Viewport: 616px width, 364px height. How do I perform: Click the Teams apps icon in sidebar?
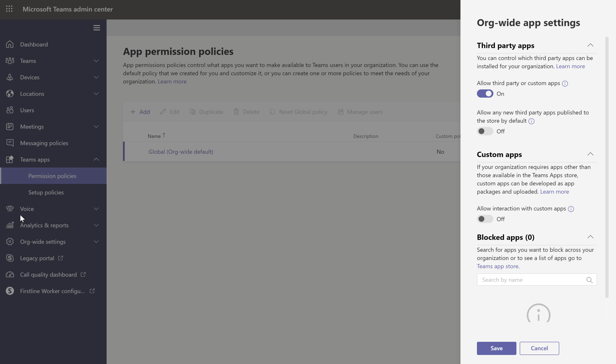point(10,159)
